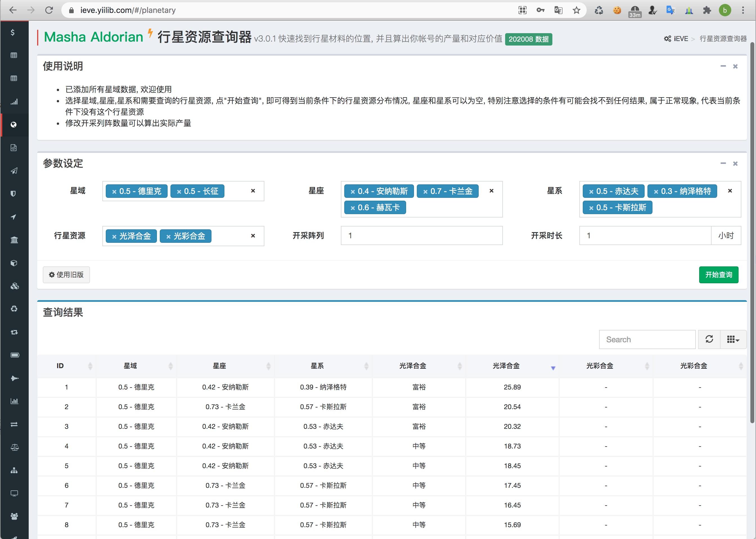
Task: Open the columns visibility dropdown
Action: [x=733, y=339]
